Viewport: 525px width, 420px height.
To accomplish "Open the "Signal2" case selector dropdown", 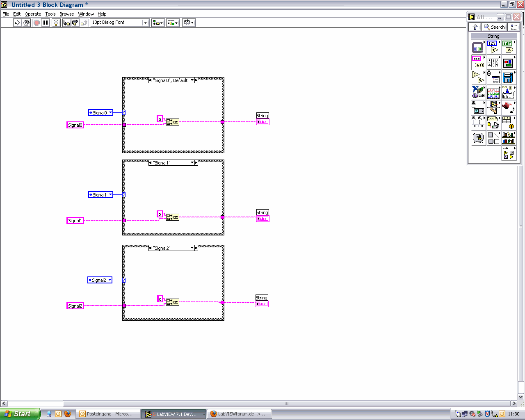I will coord(192,248).
